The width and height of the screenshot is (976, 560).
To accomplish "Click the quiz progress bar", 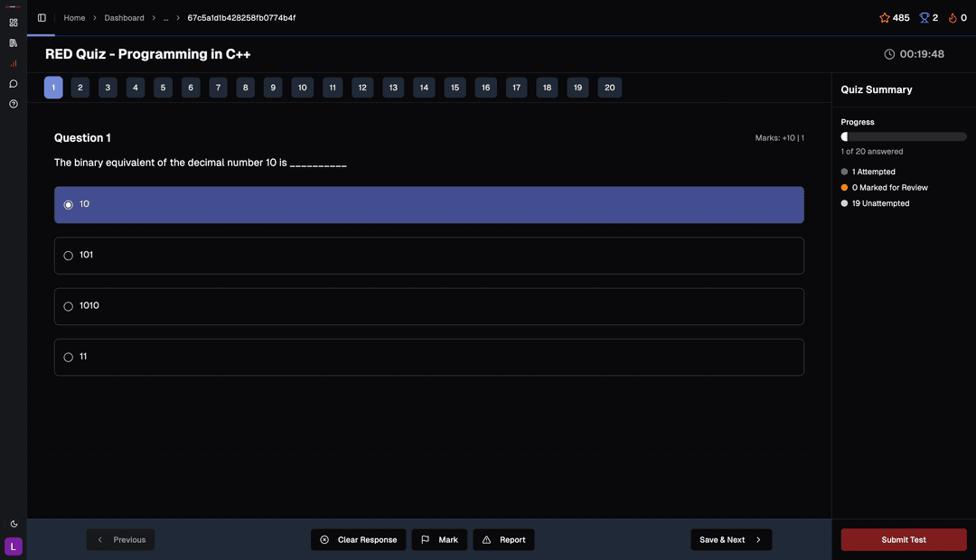I will pyautogui.click(x=904, y=135).
